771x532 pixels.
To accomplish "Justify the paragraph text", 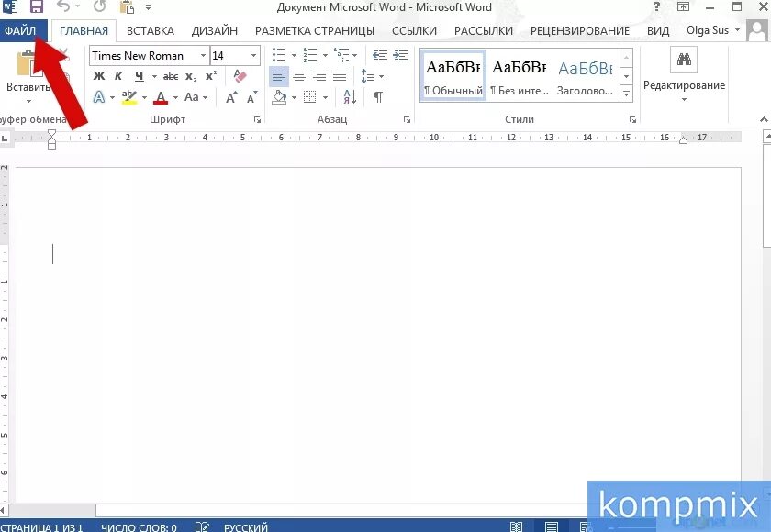I will click(x=340, y=76).
